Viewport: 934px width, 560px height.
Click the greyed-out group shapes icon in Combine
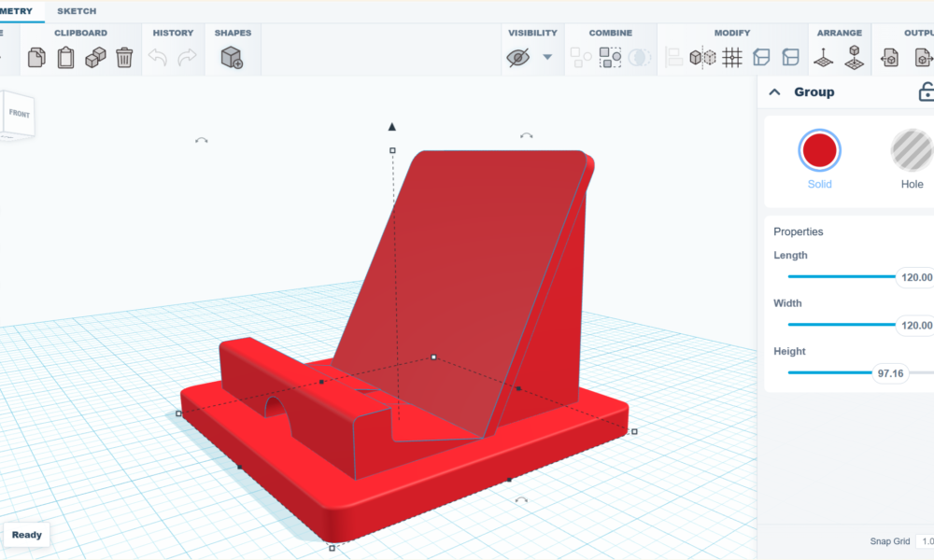[581, 58]
